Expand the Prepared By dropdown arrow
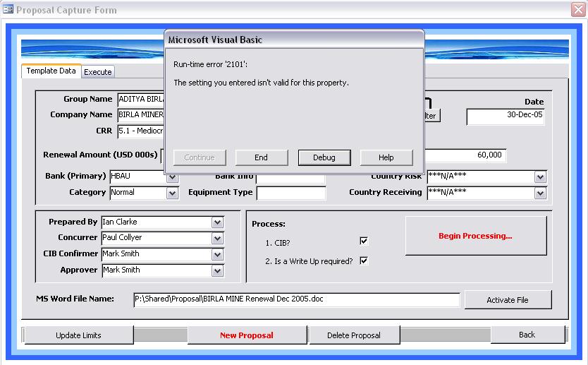This screenshot has width=588, height=365. [x=217, y=222]
